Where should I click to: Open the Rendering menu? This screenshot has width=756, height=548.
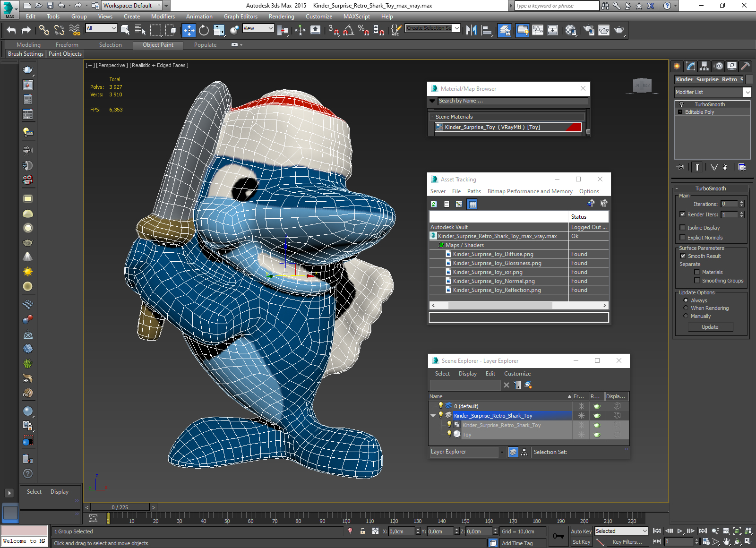(281, 17)
